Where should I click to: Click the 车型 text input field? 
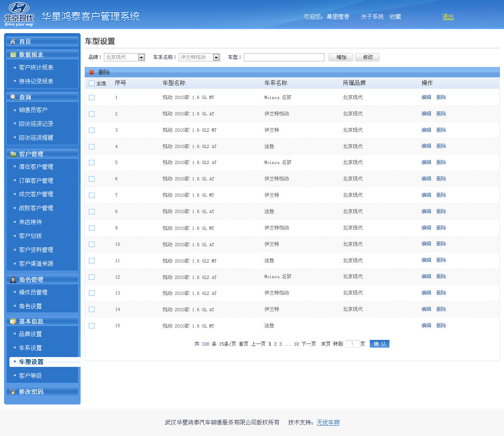[x=284, y=57]
